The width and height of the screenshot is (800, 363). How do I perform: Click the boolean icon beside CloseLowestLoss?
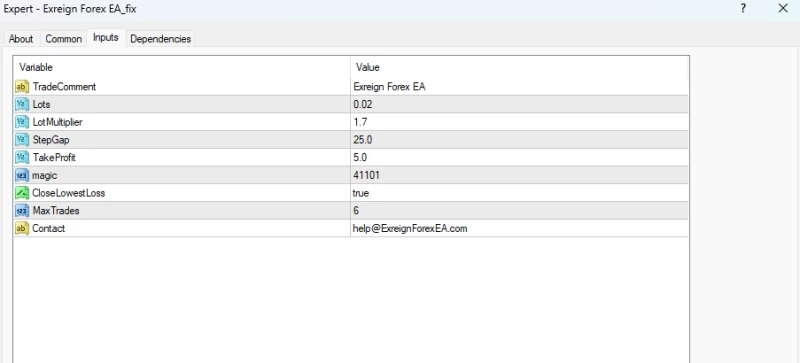point(22,193)
